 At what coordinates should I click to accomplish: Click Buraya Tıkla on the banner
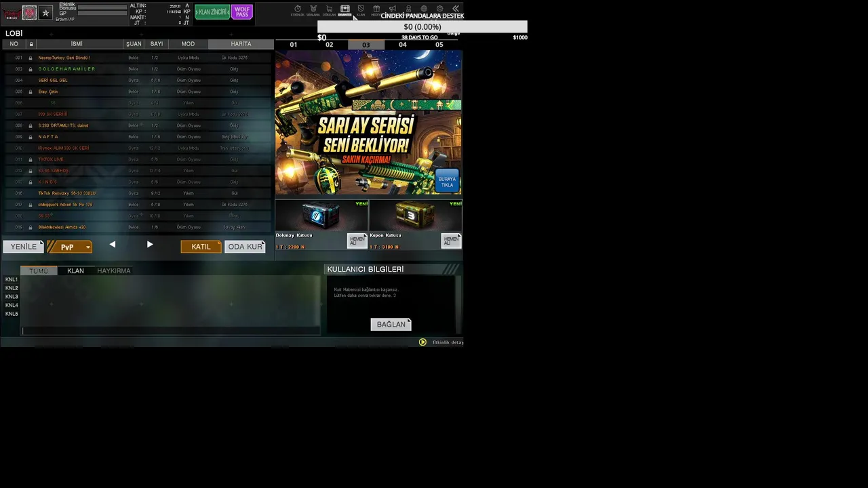(x=448, y=182)
